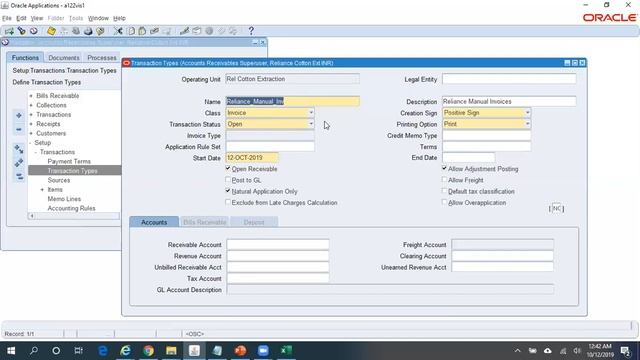Expand the Collections tree node
Image resolution: width=640 pixels, height=360 pixels.
coord(31,105)
